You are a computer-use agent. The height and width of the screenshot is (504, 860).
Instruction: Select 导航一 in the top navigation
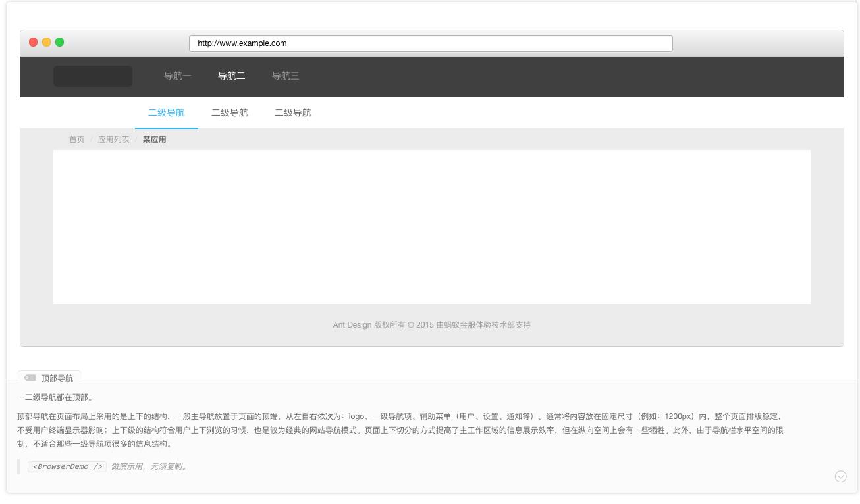click(178, 76)
